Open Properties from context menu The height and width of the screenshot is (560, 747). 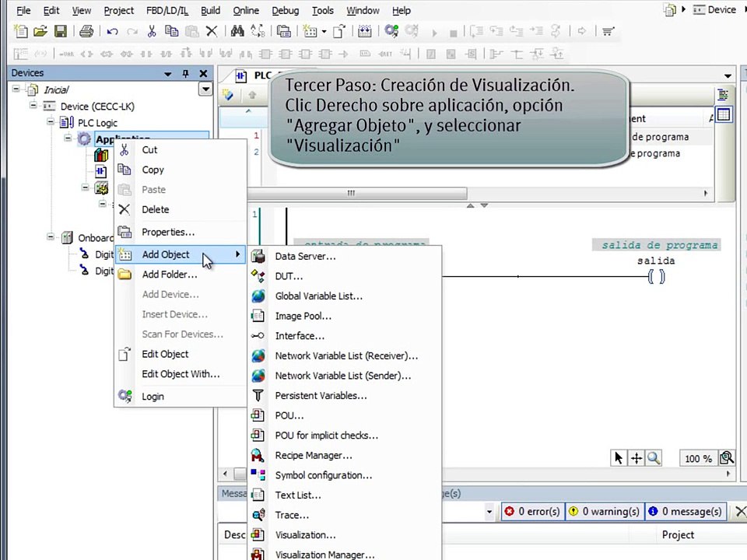pos(181,232)
